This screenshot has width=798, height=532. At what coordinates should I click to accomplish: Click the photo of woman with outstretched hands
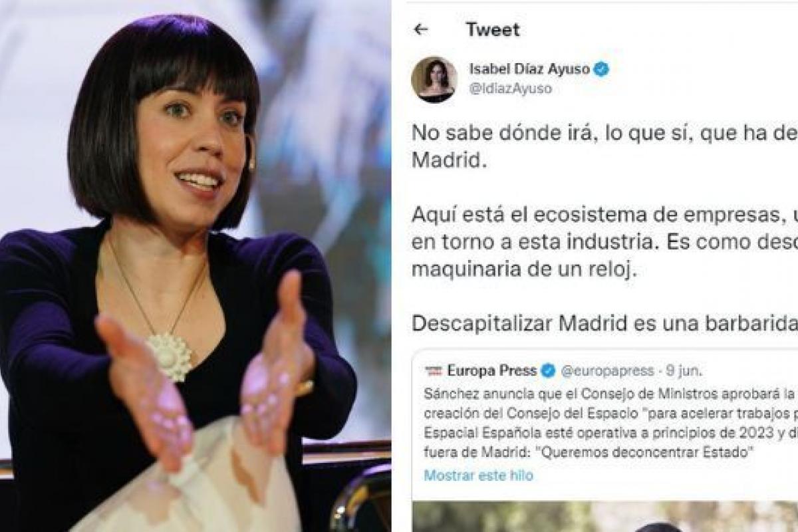(196, 266)
